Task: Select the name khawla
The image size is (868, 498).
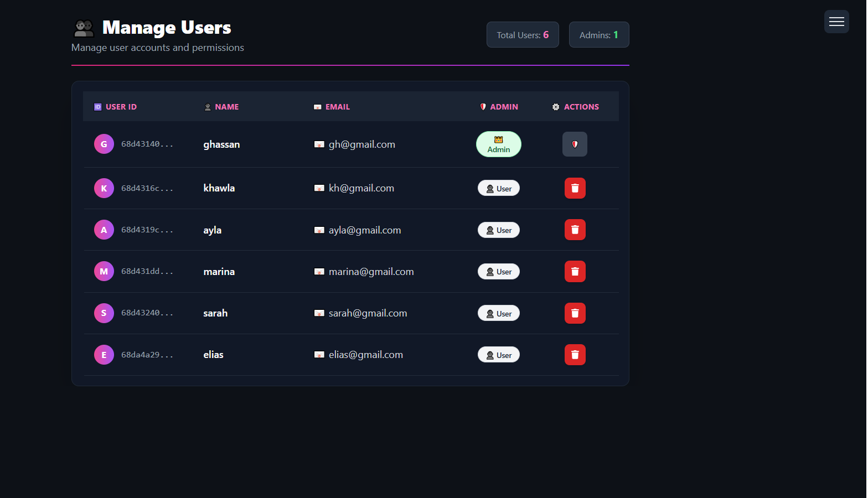Action: [x=219, y=188]
